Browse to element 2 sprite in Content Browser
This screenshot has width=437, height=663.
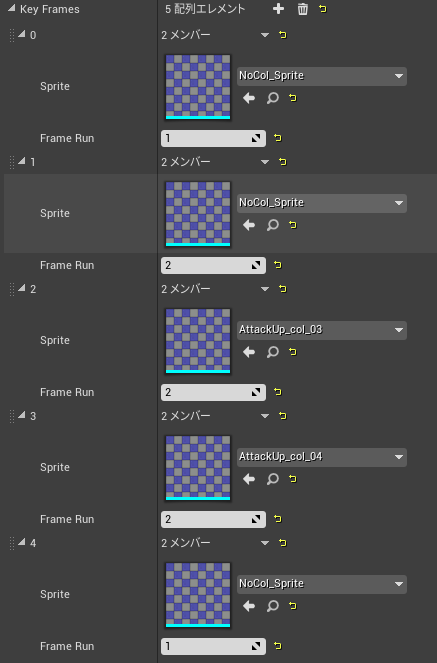[273, 352]
